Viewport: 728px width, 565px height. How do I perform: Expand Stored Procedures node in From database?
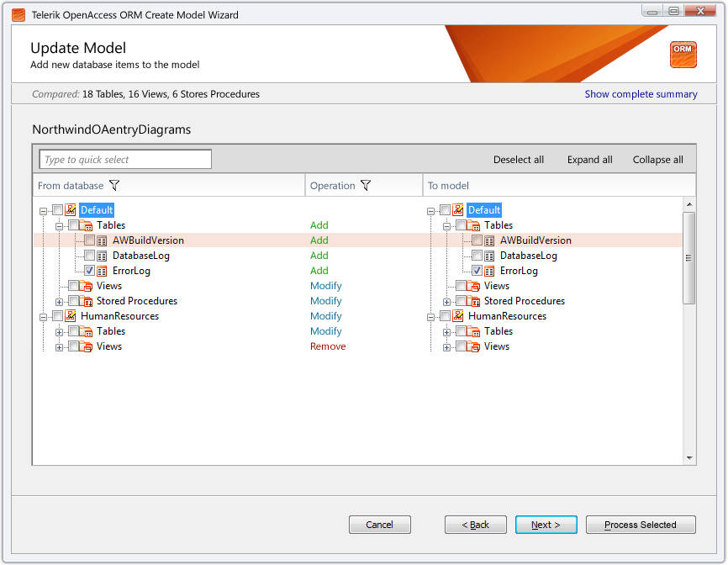tap(59, 302)
